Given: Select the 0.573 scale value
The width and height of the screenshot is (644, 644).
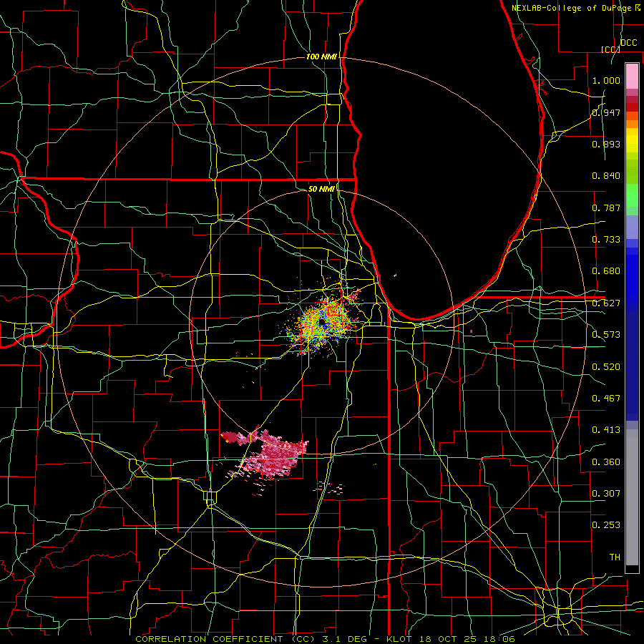Looking at the screenshot, I should point(606,335).
